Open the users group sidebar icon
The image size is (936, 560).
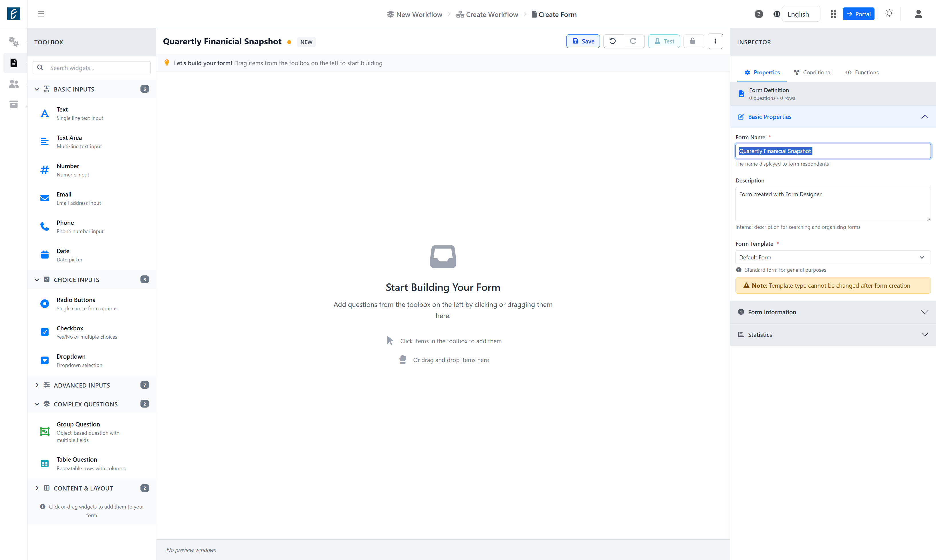pos(13,84)
